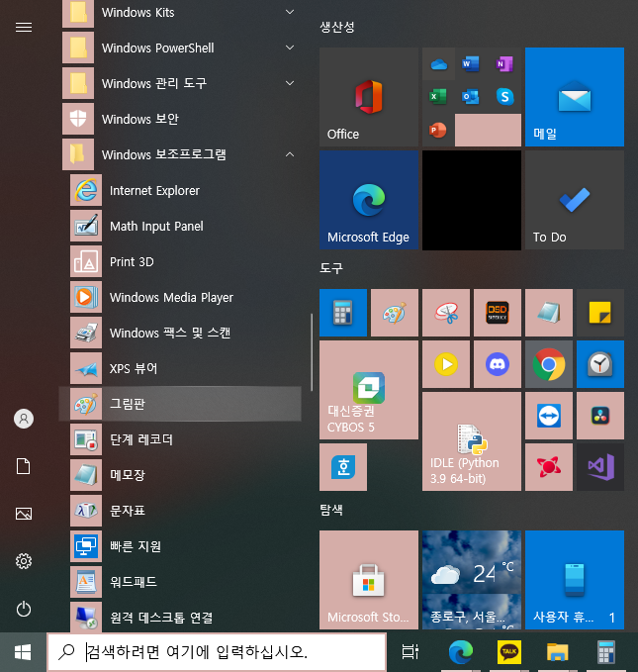Viewport: 638px width, 672px height.
Task: Open the Google Chrome tile
Action: pyautogui.click(x=549, y=364)
